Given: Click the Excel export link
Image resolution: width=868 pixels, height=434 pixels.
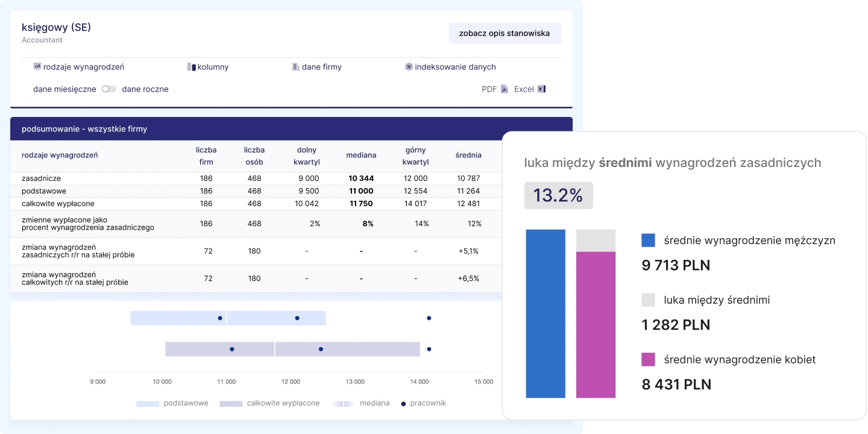Looking at the screenshot, I should [524, 89].
